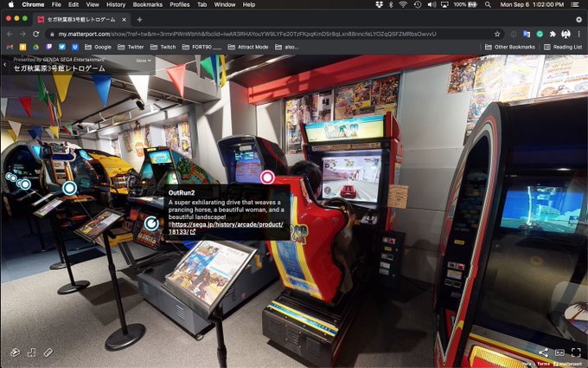The width and height of the screenshot is (588, 368).
Task: Open the Profiles menu
Action: point(180,4)
